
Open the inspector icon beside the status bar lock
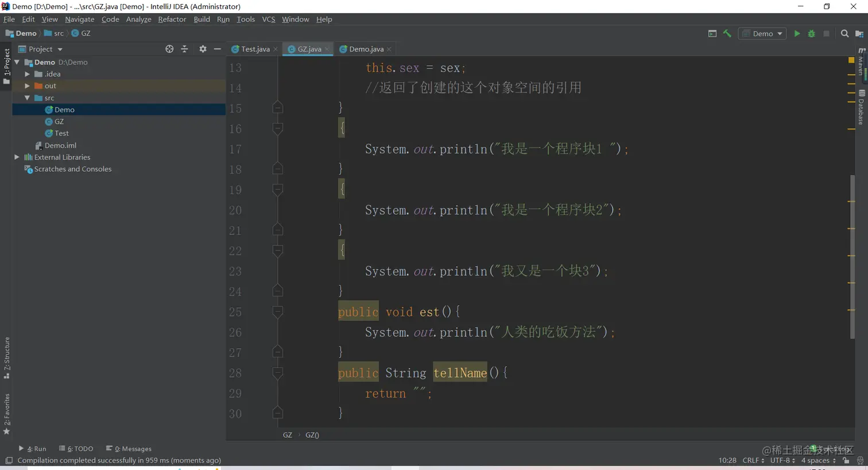[860, 460]
